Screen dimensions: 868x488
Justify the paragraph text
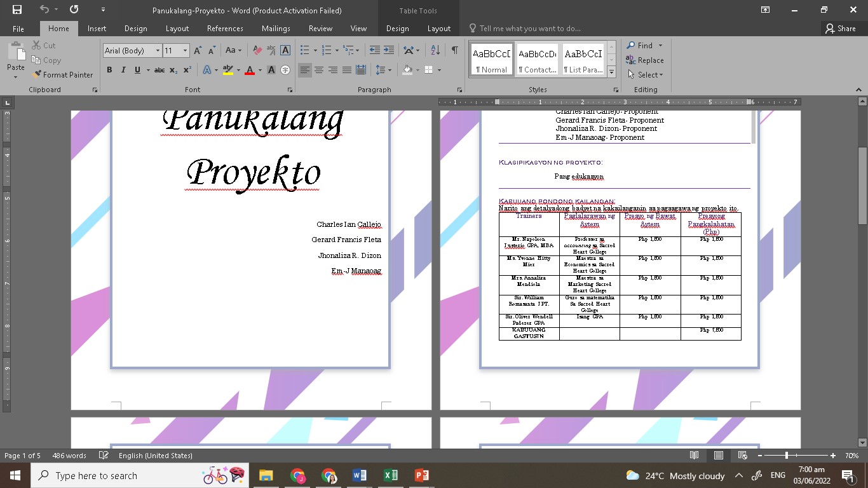pos(347,70)
